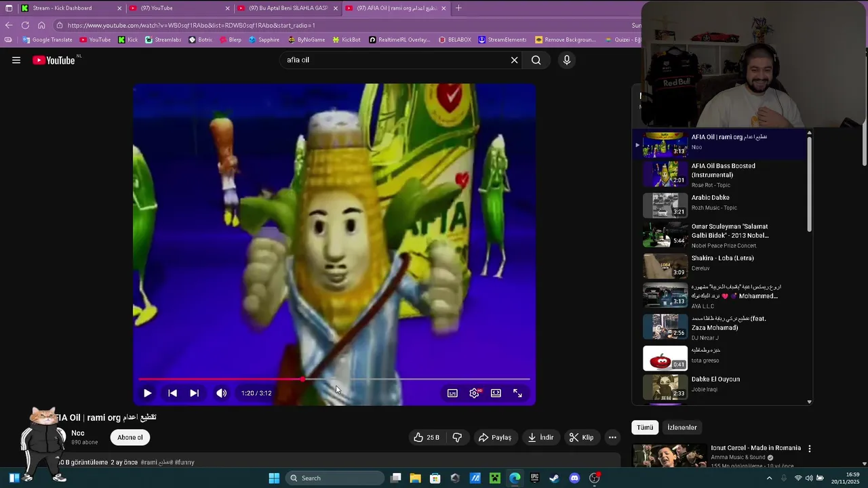Start voice search with the microphone icon

coord(567,60)
